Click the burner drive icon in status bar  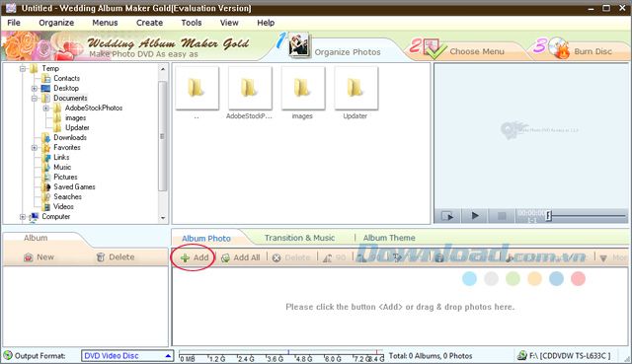(x=522, y=355)
